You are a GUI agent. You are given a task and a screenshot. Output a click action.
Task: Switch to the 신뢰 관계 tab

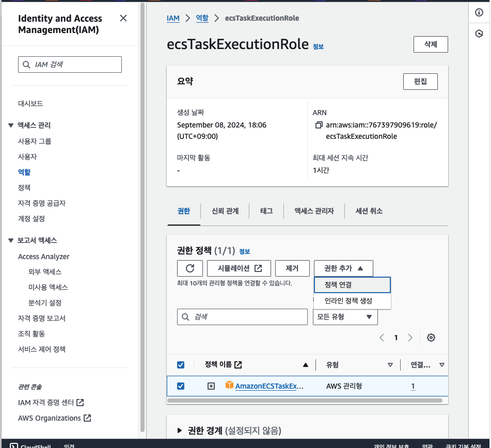(x=225, y=211)
